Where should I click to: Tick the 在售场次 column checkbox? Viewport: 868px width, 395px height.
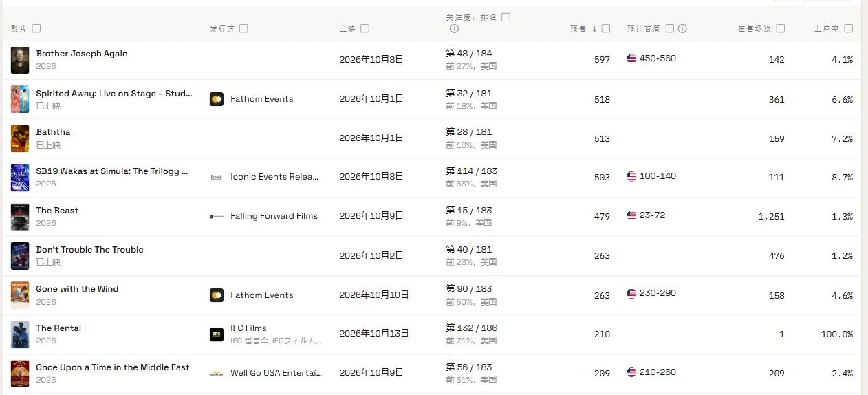coord(781,28)
